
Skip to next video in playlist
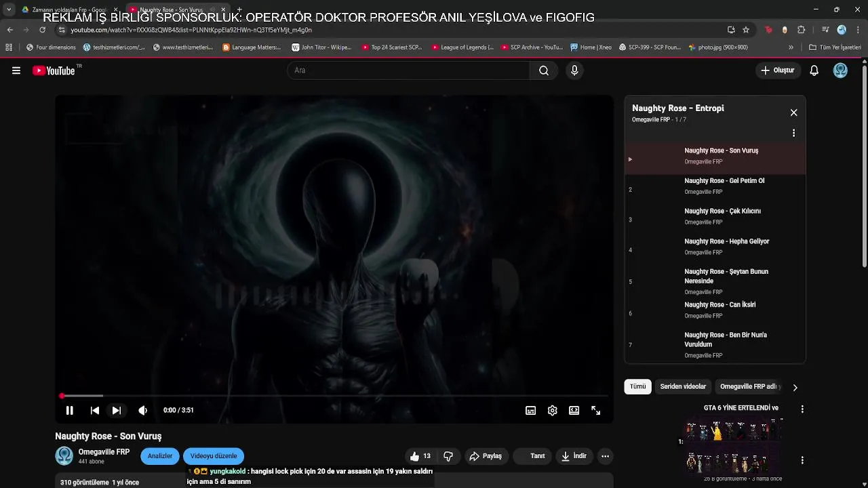tap(116, 410)
